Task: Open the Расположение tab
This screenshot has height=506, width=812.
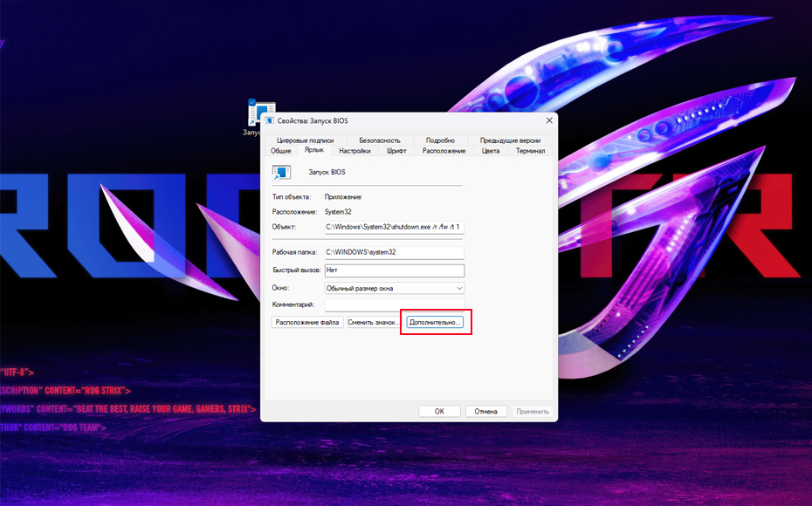Action: 444,151
